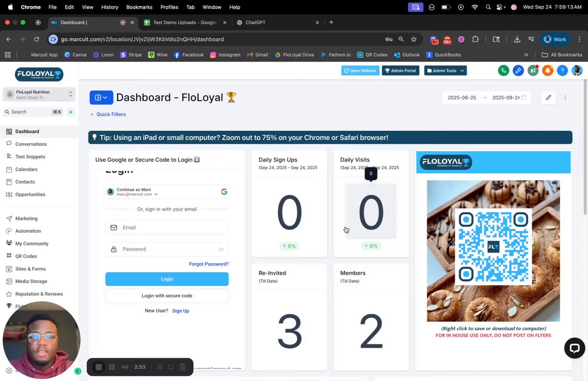Viewport: 588px width, 381px height.
Task: Show the hidden bookmarks overflow chevron
Action: (x=526, y=55)
